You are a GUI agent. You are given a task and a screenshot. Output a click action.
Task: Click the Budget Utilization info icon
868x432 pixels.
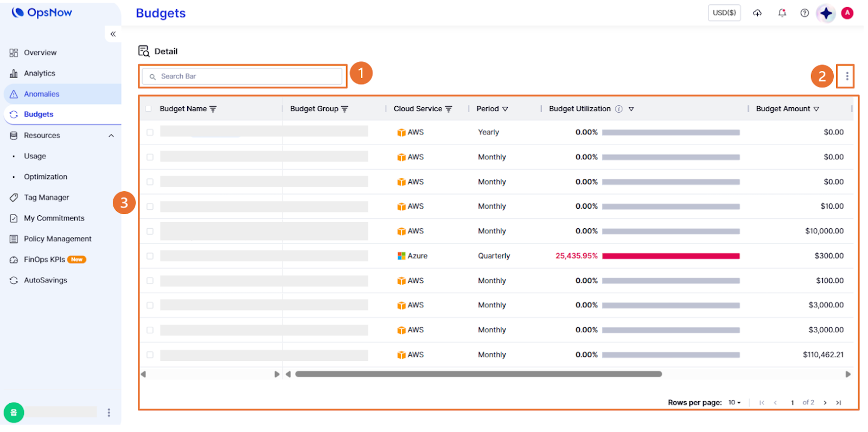pyautogui.click(x=618, y=109)
